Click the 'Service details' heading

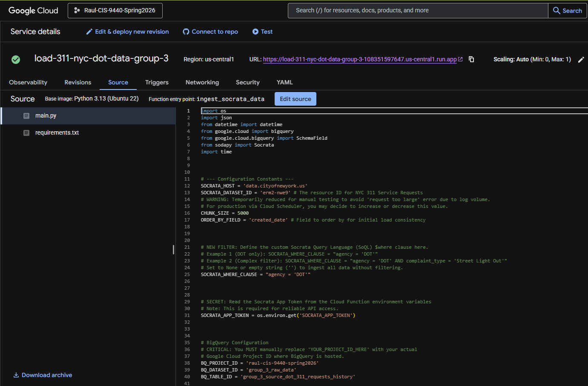pyautogui.click(x=35, y=32)
